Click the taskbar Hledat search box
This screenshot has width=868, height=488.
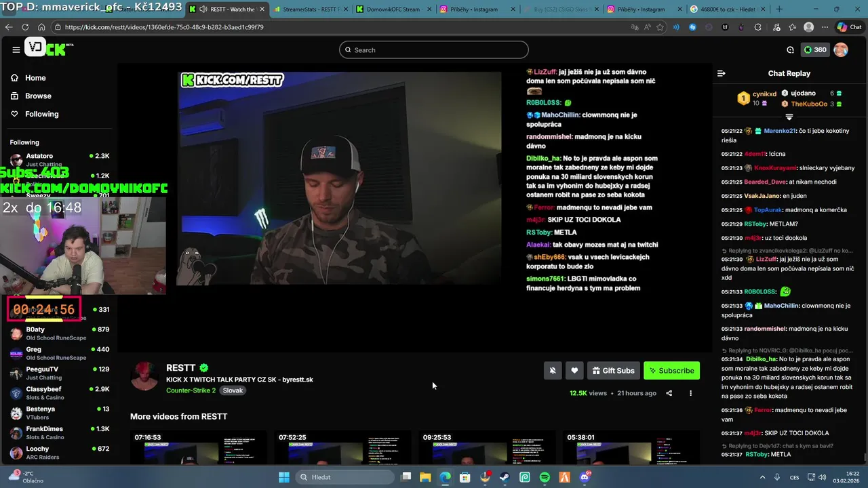(344, 477)
